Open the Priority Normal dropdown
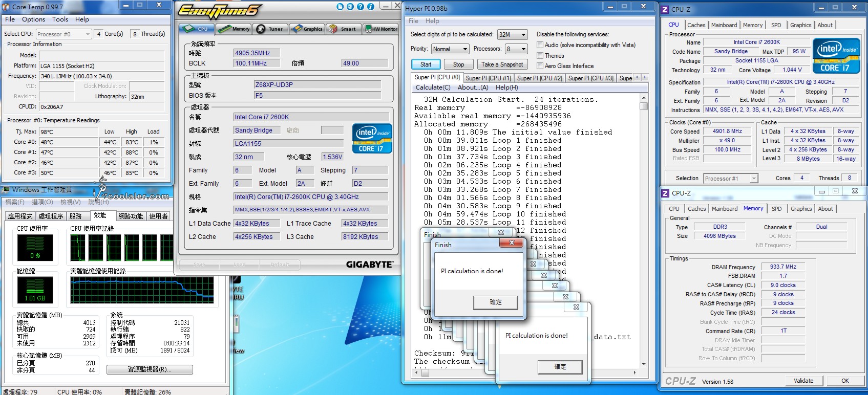This screenshot has height=395, width=868. pyautogui.click(x=450, y=49)
